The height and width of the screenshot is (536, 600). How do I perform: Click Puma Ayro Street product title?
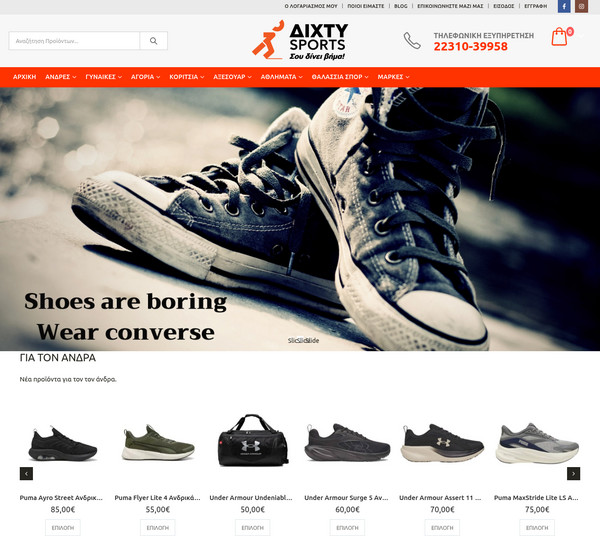61,498
